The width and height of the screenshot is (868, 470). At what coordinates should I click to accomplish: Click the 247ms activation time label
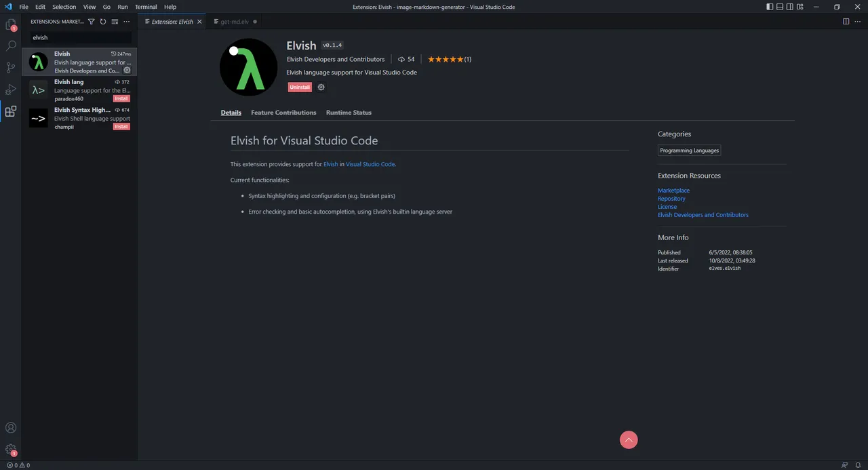pyautogui.click(x=121, y=54)
